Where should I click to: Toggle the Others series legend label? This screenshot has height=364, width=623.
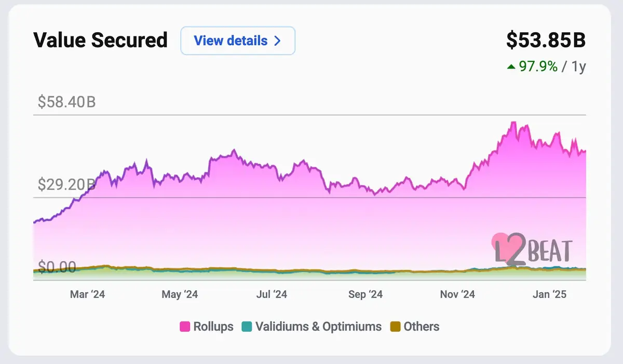pyautogui.click(x=422, y=327)
